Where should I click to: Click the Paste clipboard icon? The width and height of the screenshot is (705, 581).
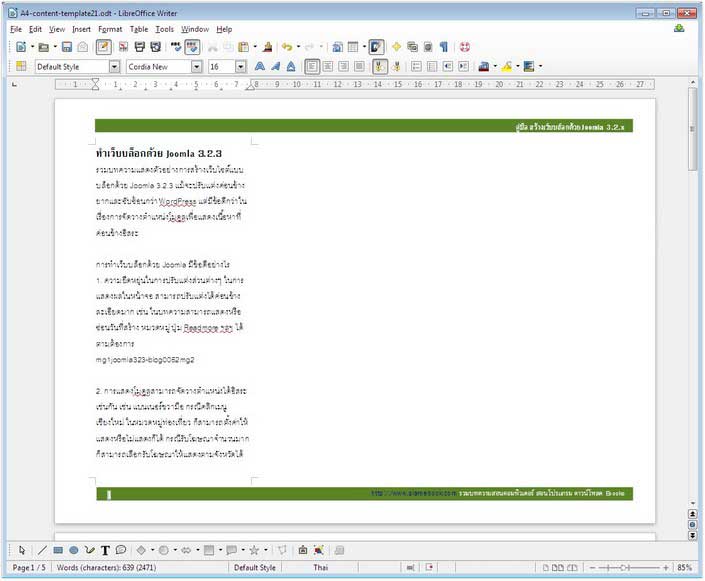(243, 47)
